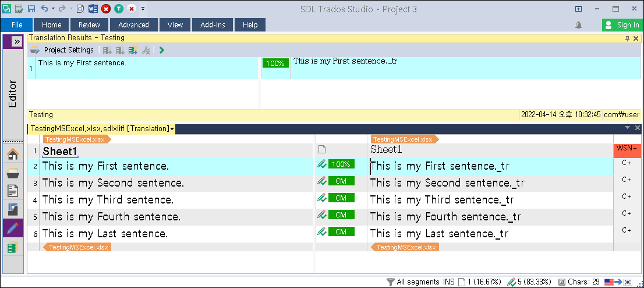This screenshot has height=288, width=644.
Task: Click the wrench delete translation unit icon
Action: 146,51
